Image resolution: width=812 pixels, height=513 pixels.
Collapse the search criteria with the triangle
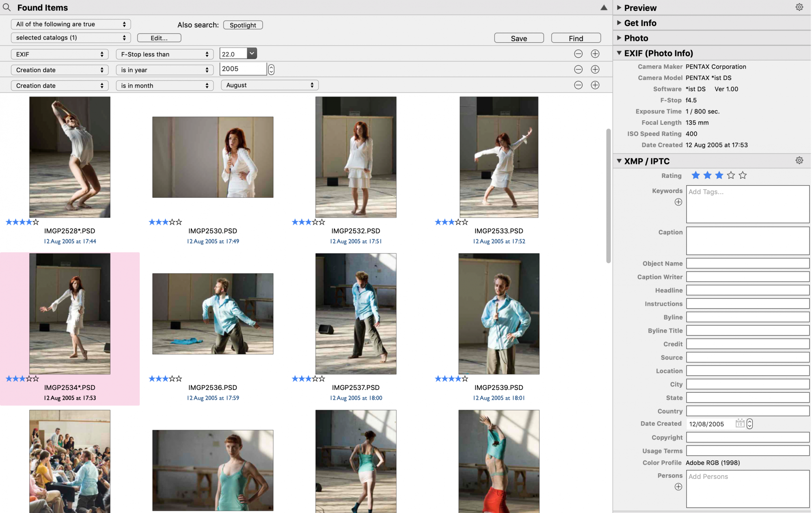point(604,7)
